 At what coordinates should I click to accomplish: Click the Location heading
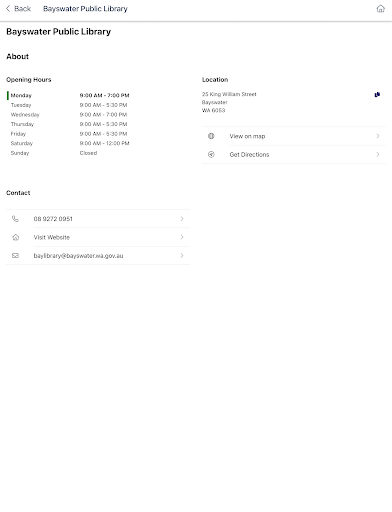(215, 80)
